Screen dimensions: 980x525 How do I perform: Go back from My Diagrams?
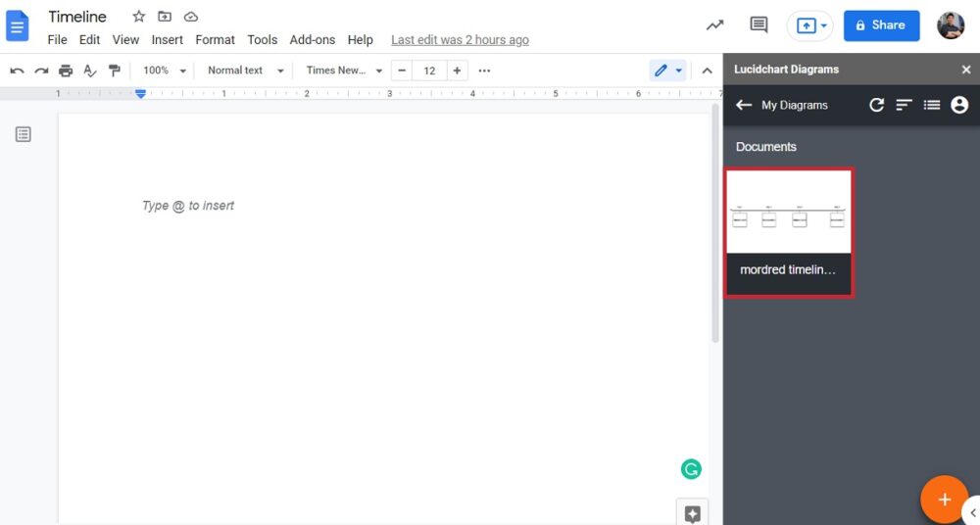pyautogui.click(x=744, y=105)
